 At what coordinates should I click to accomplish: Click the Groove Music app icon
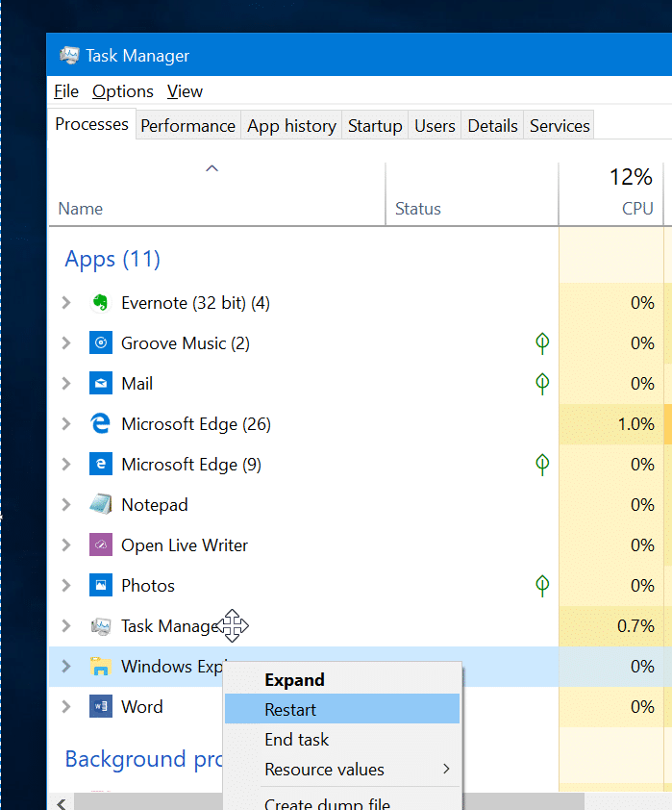pos(101,343)
